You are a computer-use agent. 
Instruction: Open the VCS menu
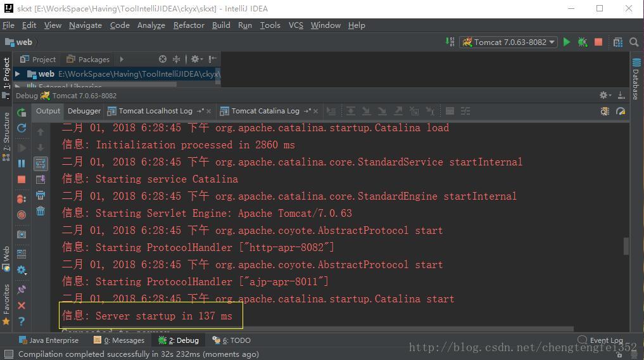point(296,25)
